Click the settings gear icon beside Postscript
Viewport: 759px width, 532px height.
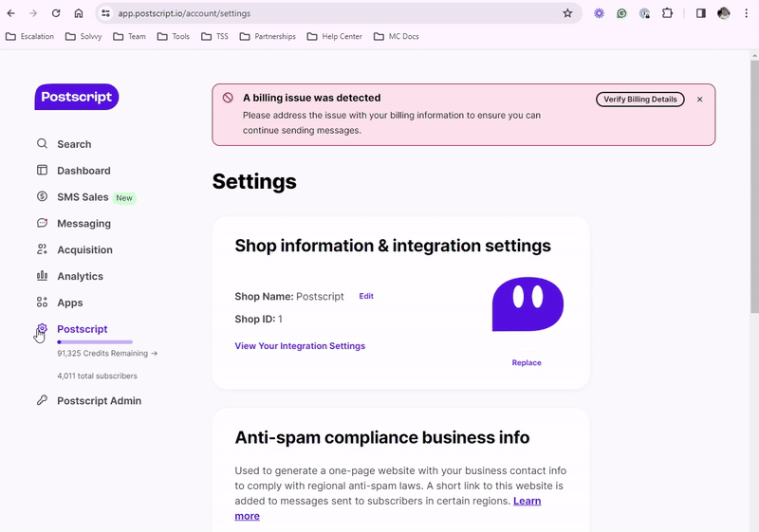click(42, 329)
